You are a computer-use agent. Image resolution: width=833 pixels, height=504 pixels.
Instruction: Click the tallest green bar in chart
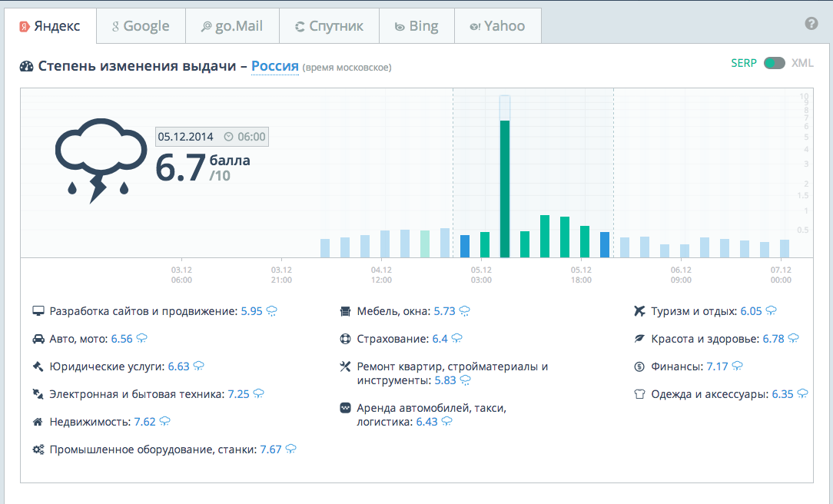point(505,188)
